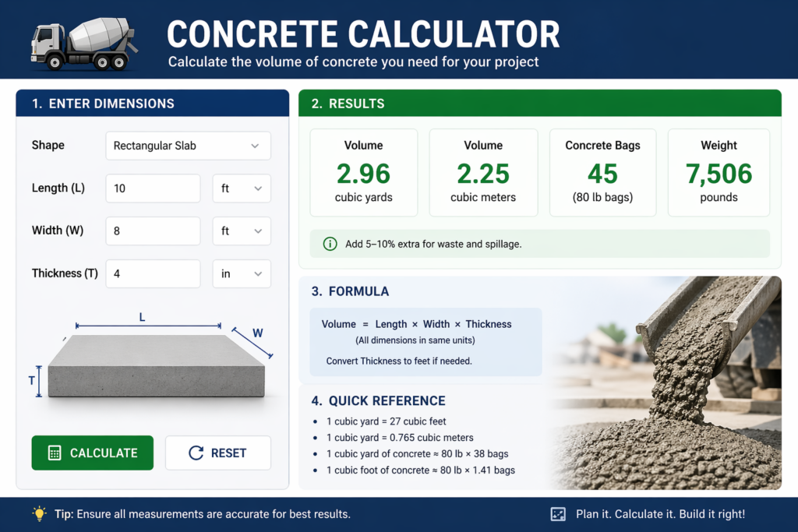Click the circular arrow reset icon
The width and height of the screenshot is (798, 532).
(196, 453)
